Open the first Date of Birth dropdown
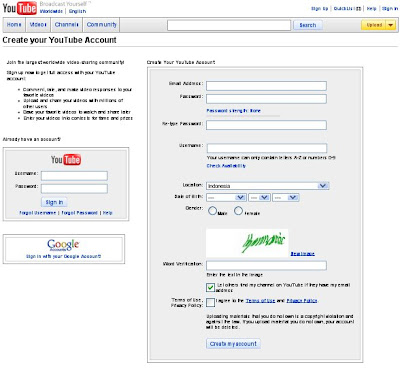 click(226, 198)
